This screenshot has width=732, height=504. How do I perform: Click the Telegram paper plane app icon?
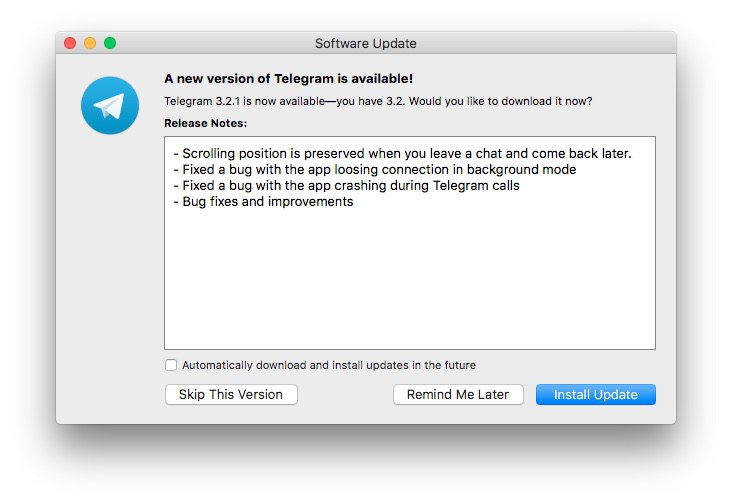click(x=110, y=105)
